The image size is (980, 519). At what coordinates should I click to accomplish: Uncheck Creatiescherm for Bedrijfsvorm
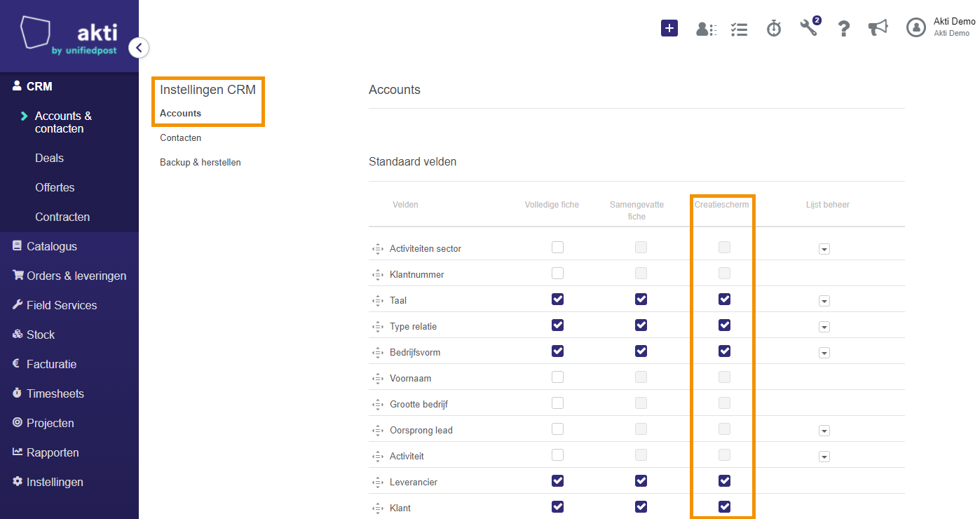(x=724, y=351)
